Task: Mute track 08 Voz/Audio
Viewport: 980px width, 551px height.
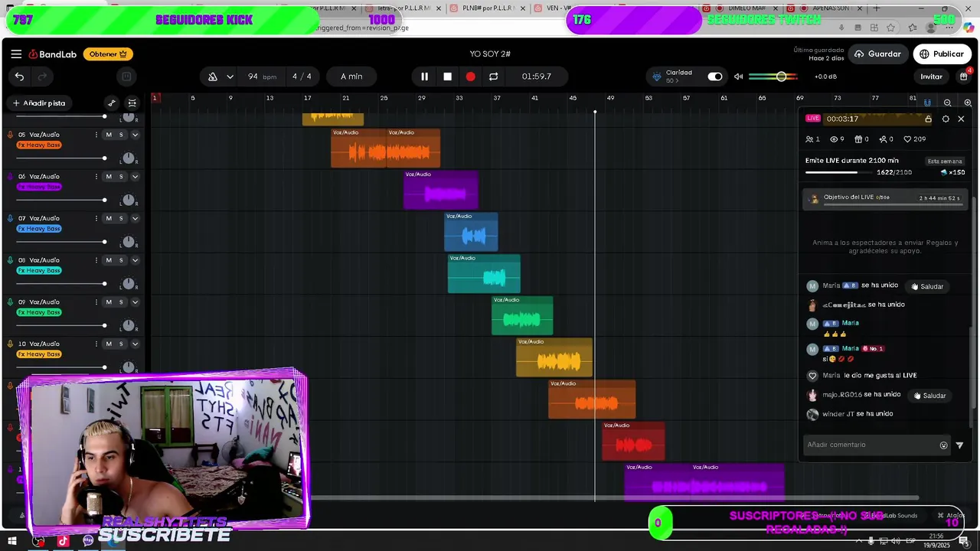Action: [108, 260]
